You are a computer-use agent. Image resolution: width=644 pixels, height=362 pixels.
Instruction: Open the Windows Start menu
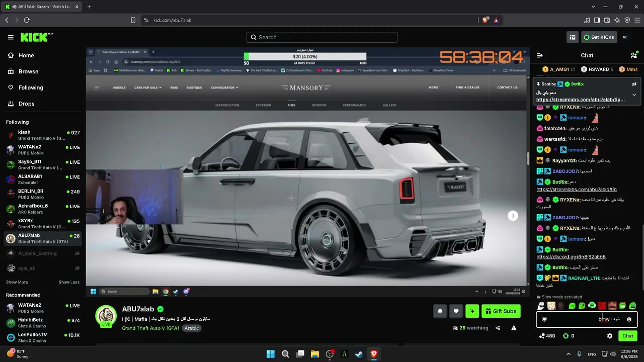coord(271,354)
